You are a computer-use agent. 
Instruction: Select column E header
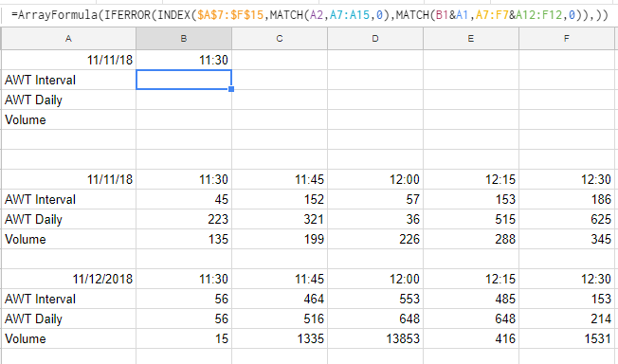tap(471, 39)
